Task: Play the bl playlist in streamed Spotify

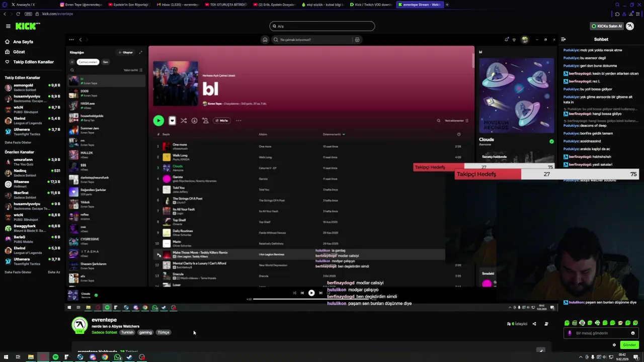Action: coord(158,121)
